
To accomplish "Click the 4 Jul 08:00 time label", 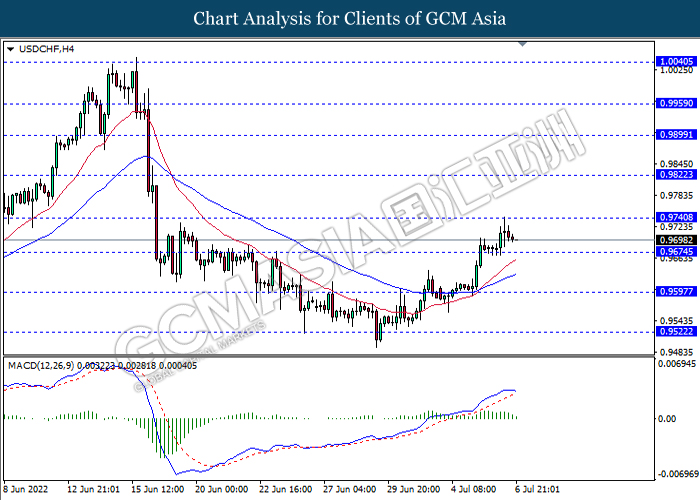I will 474,489.
